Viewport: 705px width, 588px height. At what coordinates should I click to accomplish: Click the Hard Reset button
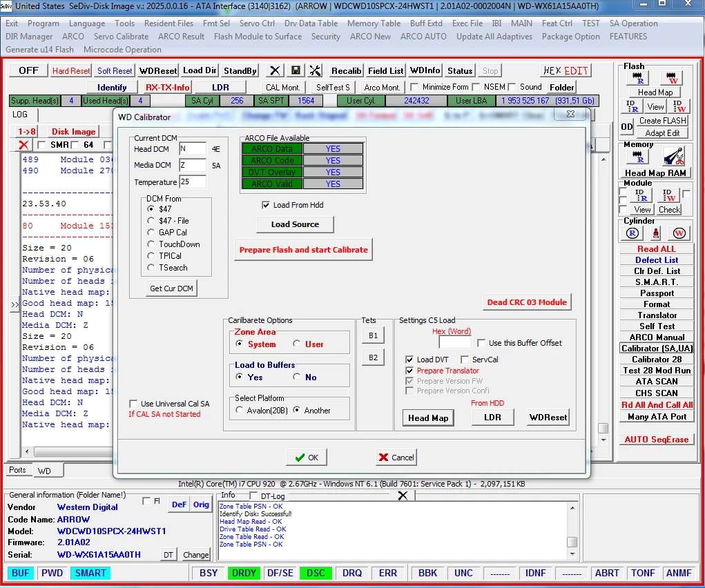point(71,70)
